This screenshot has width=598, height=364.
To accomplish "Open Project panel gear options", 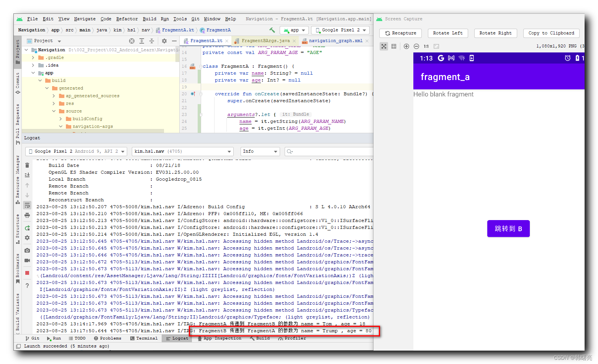I will (164, 41).
